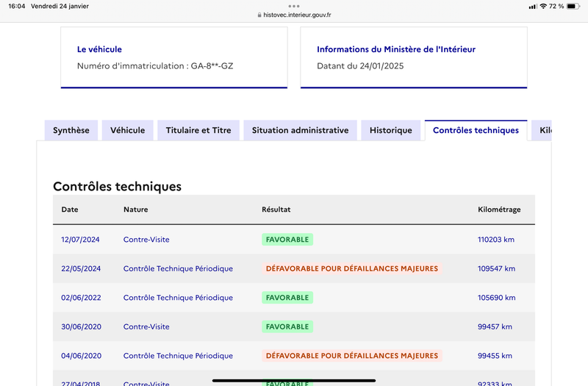Click the 110203 km mileage entry

(x=495, y=240)
